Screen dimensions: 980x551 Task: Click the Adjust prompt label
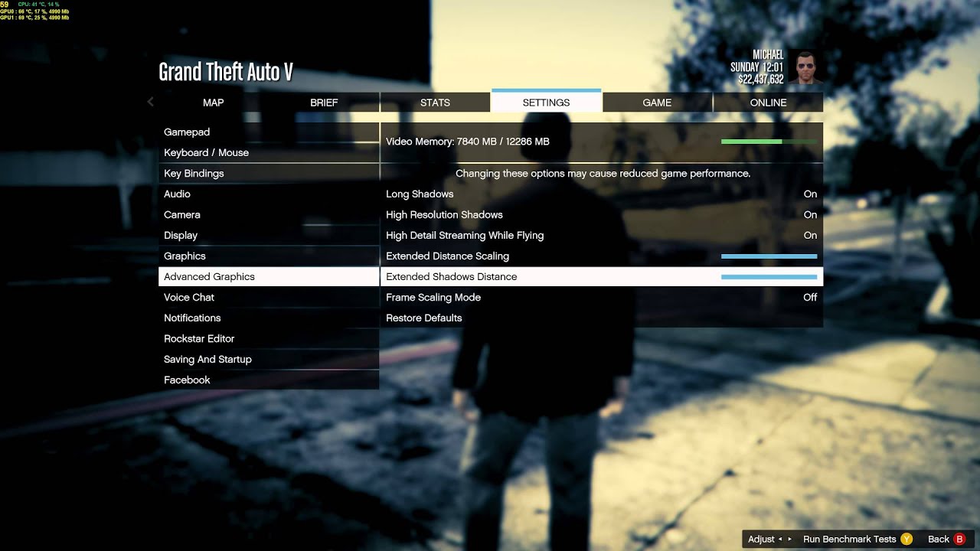(761, 540)
